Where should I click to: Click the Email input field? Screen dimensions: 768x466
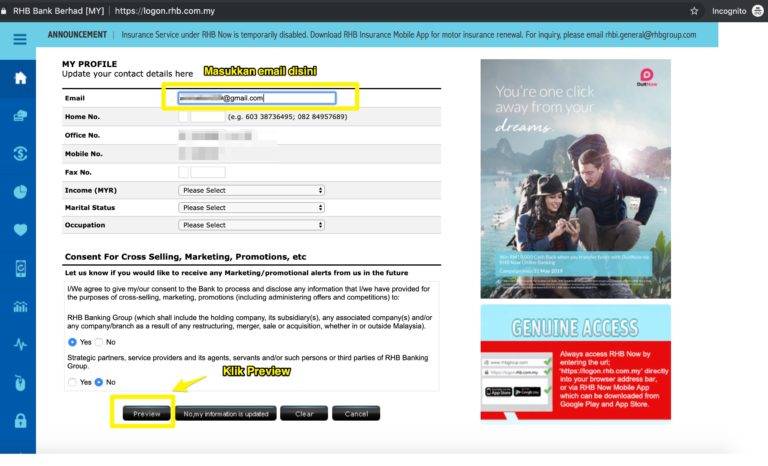click(257, 98)
